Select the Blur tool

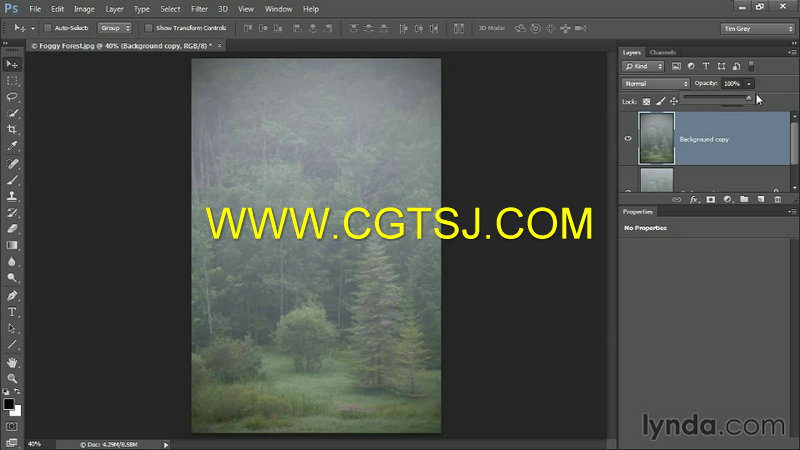click(x=12, y=262)
